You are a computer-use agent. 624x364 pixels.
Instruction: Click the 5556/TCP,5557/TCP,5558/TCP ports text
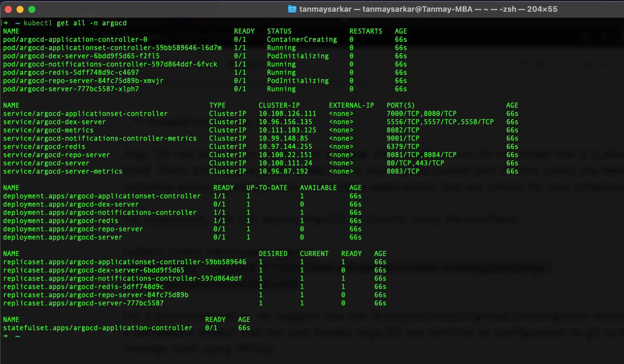pyautogui.click(x=440, y=122)
